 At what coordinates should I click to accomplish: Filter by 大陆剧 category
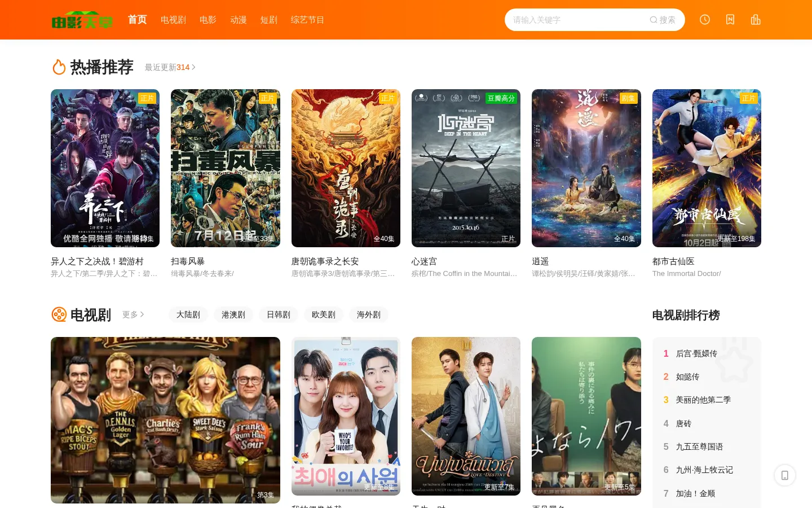click(x=188, y=314)
